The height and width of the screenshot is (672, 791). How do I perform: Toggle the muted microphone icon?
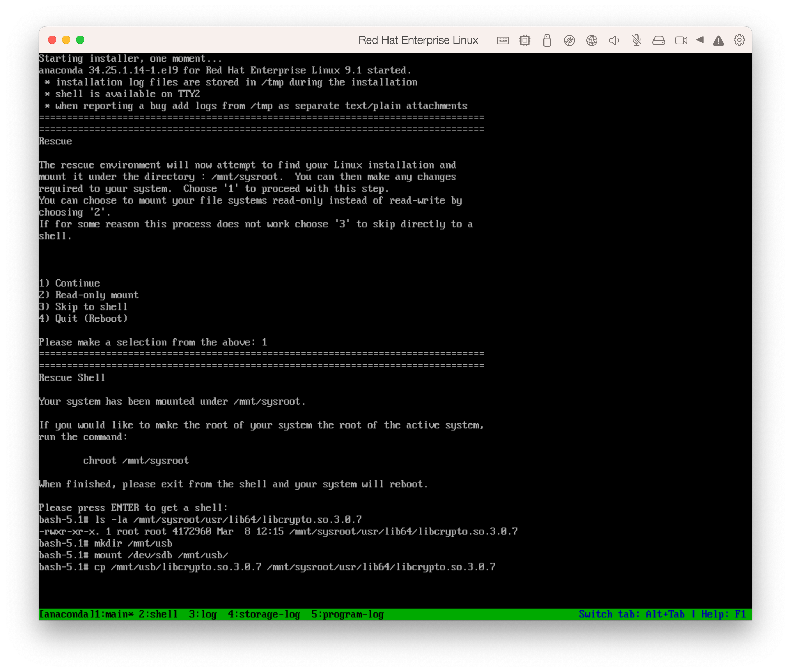(636, 40)
